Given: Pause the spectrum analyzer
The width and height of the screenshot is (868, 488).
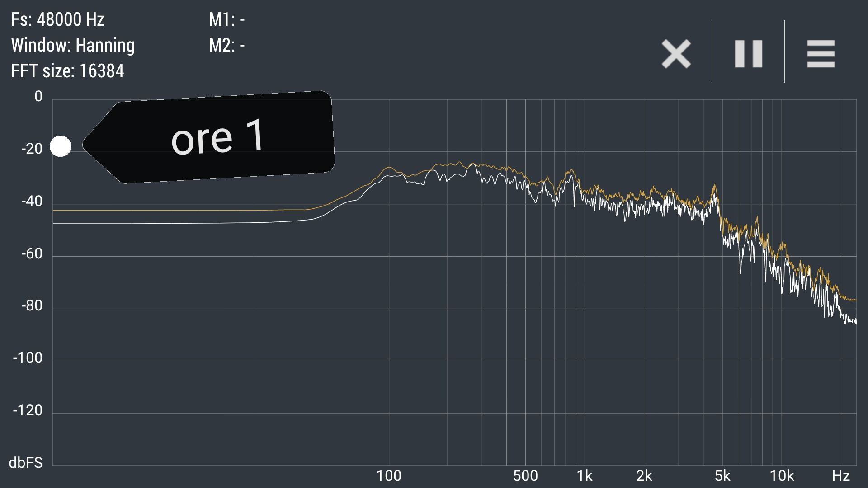Looking at the screenshot, I should click(748, 54).
